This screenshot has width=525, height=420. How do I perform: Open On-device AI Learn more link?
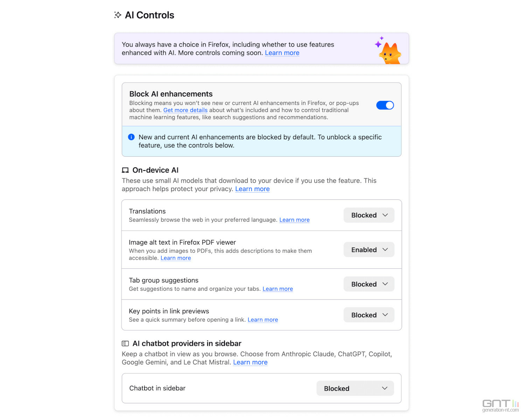(252, 189)
